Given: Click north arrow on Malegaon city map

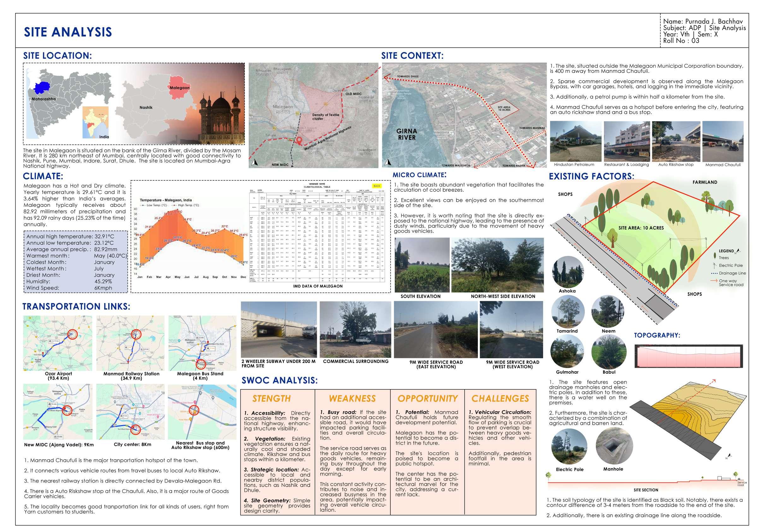Looking at the screenshot, I should click(255, 163).
